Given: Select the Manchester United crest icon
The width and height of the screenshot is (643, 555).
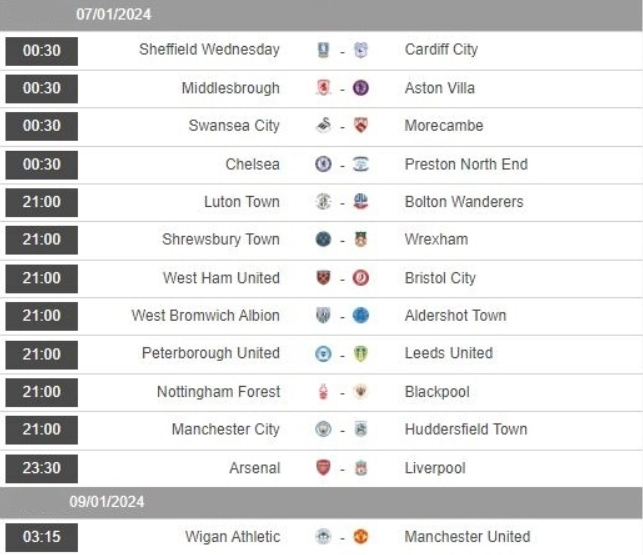Looking at the screenshot, I should tap(361, 537).
